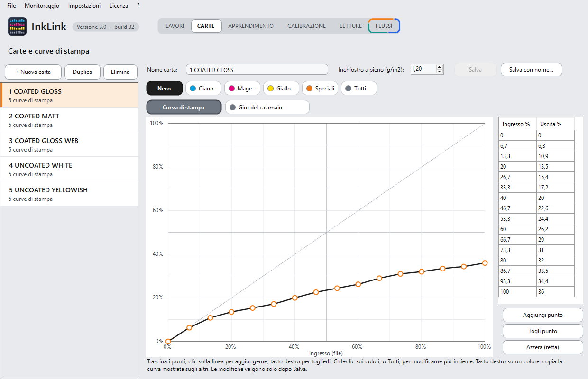
Task: View the LETTURE tab
Action: coord(350,26)
